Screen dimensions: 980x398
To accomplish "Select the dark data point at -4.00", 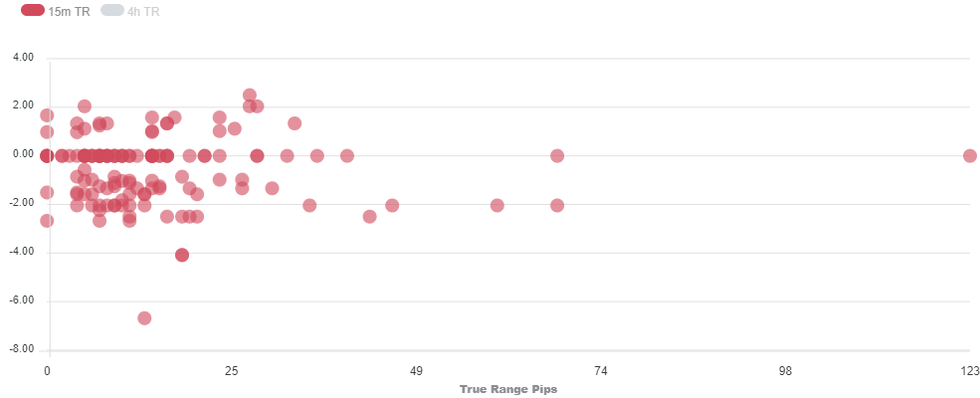I will pyautogui.click(x=182, y=255).
